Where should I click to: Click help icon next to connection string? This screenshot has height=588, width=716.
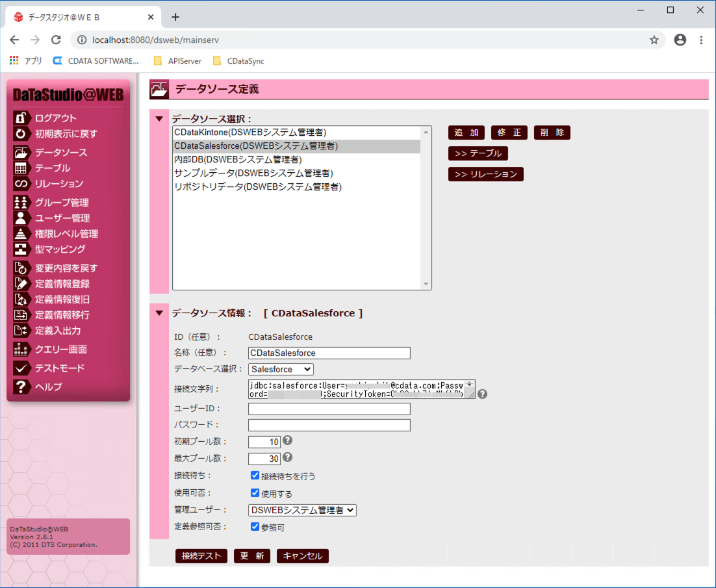pyautogui.click(x=482, y=394)
